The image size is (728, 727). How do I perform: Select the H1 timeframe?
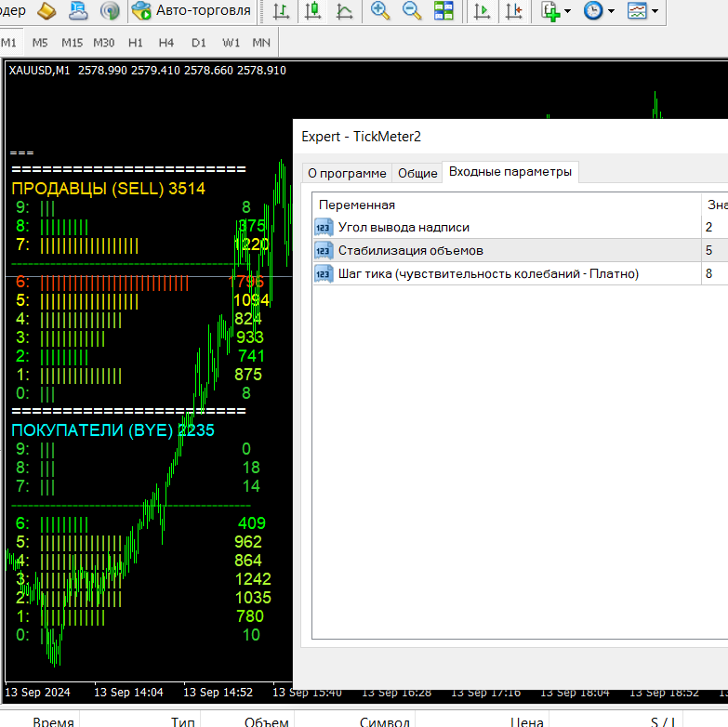tap(136, 43)
